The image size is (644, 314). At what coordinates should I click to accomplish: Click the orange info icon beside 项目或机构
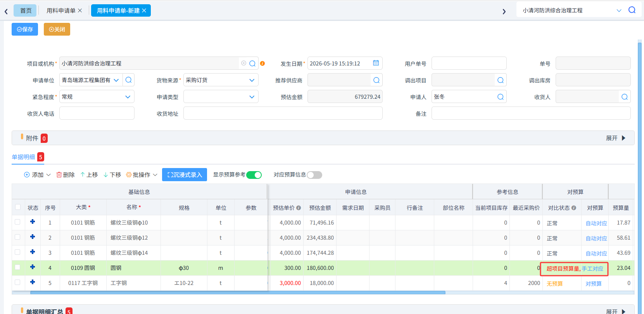262,63
